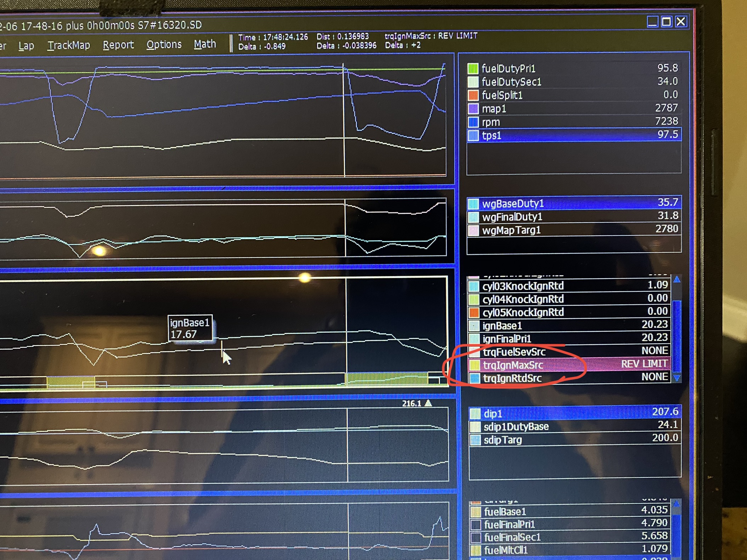Click the pink wgMapTarg1 color box
The image size is (747, 560).
tap(473, 230)
